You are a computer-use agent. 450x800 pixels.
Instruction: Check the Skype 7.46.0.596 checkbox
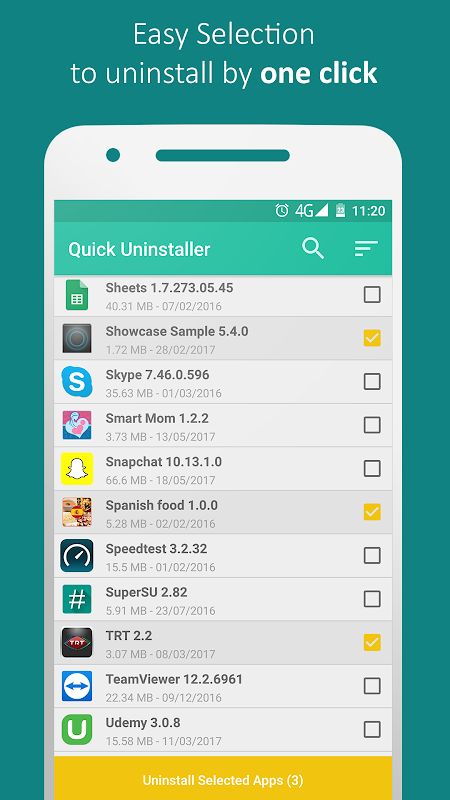point(372,381)
